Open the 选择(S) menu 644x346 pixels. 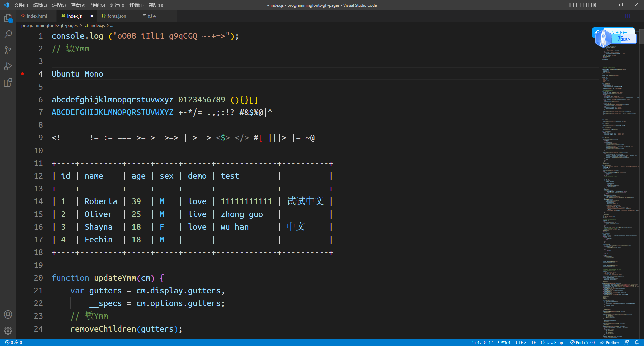click(59, 5)
